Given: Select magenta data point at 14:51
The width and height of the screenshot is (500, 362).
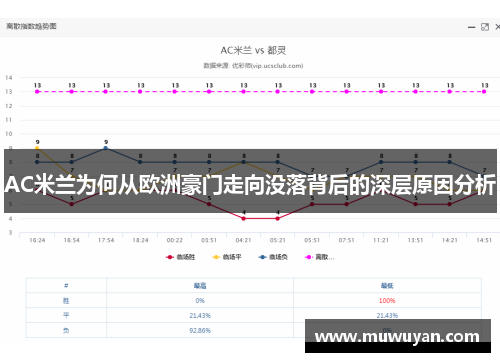Looking at the screenshot, I should click(x=484, y=91).
